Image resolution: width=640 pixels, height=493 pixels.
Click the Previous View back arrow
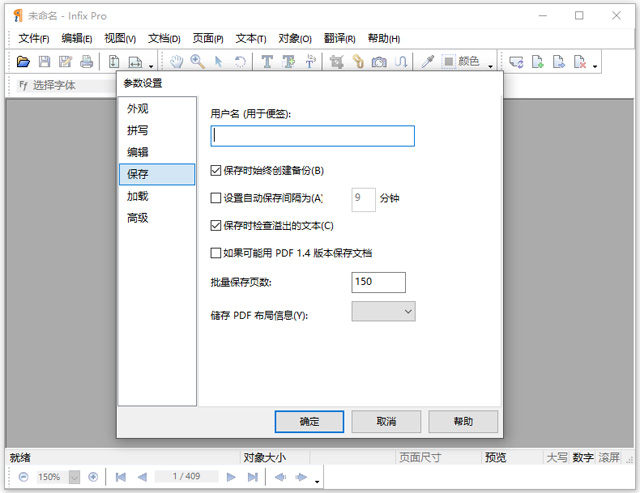pos(280,477)
